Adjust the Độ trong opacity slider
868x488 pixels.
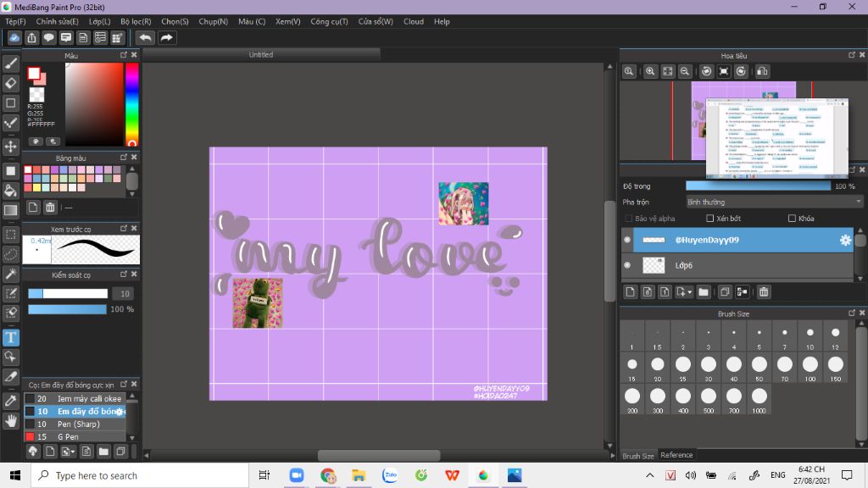click(x=758, y=186)
